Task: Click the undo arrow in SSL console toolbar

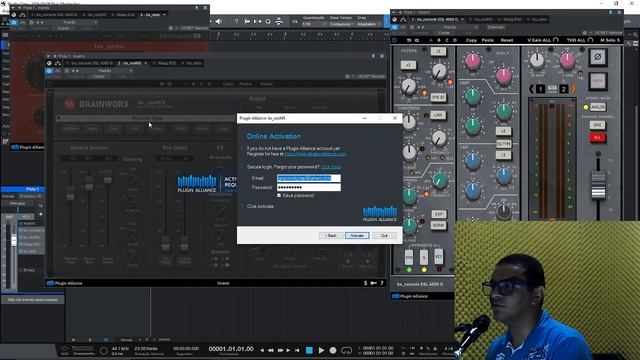Action: click(409, 40)
